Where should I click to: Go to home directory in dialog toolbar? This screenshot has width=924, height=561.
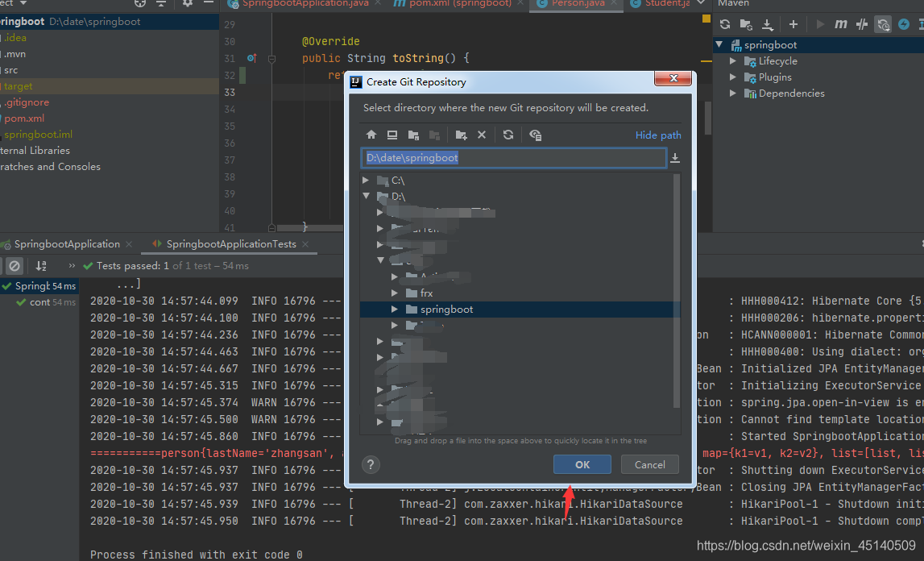[371, 135]
